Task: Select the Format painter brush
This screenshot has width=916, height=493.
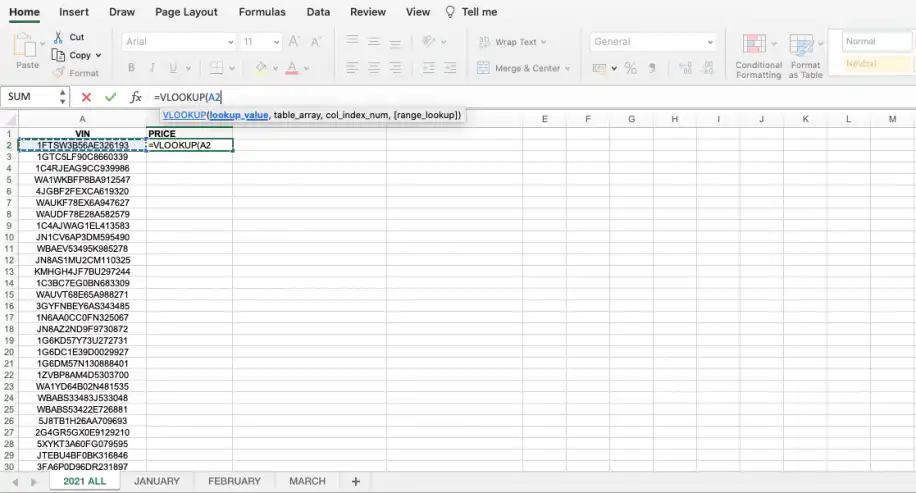Action: click(58, 72)
